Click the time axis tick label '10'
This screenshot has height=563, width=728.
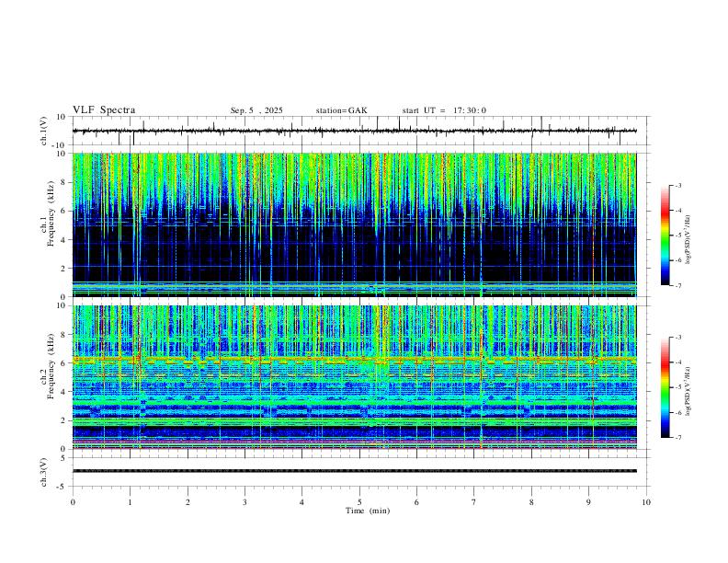646,502
